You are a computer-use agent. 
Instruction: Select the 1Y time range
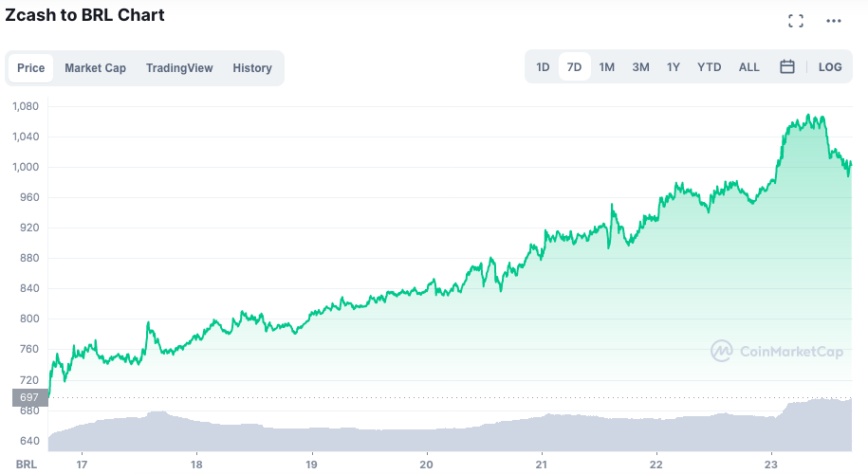point(674,67)
